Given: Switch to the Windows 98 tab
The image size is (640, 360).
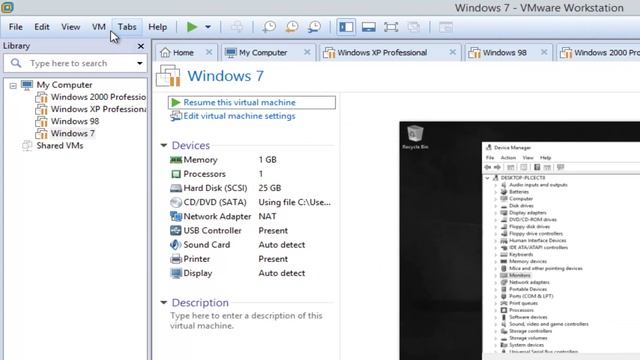Looking at the screenshot, I should click(504, 53).
